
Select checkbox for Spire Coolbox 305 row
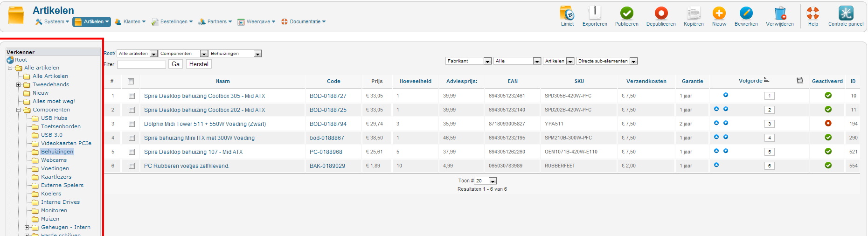(x=132, y=96)
